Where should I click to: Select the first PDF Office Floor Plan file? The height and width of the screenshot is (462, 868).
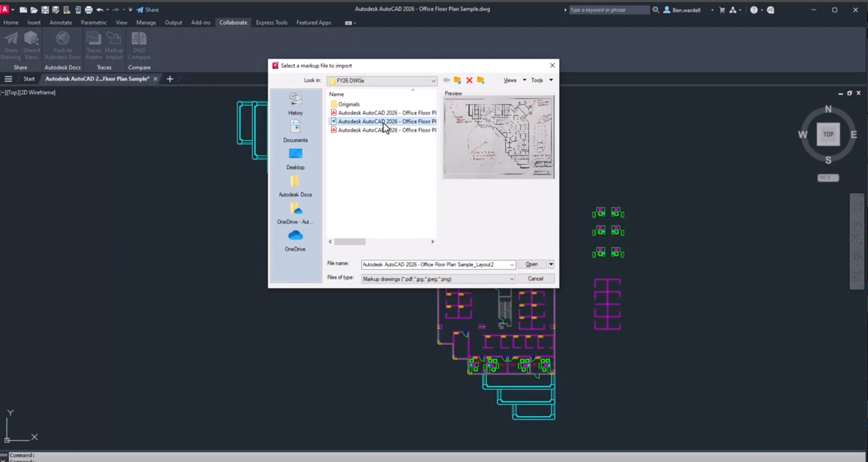(383, 113)
